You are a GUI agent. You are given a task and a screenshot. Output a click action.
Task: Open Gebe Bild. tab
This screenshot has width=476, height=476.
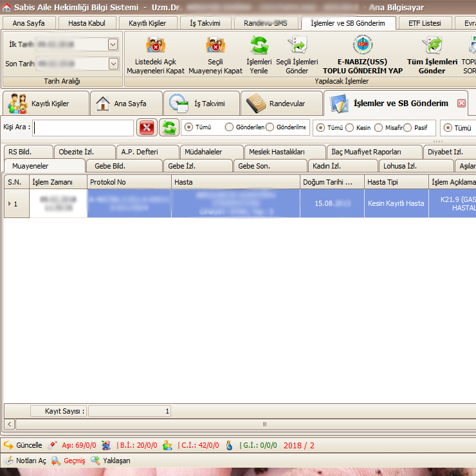click(124, 166)
